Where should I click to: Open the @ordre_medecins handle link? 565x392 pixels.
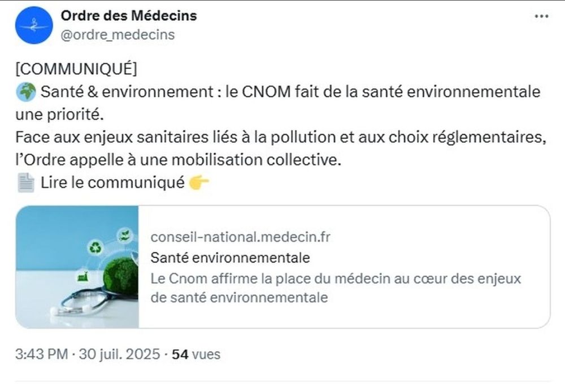[x=118, y=35]
